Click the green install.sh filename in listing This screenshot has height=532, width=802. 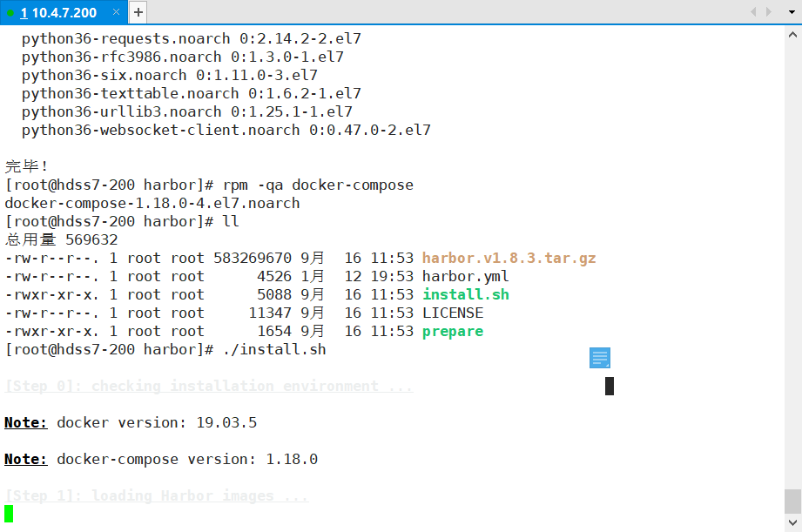pos(465,294)
